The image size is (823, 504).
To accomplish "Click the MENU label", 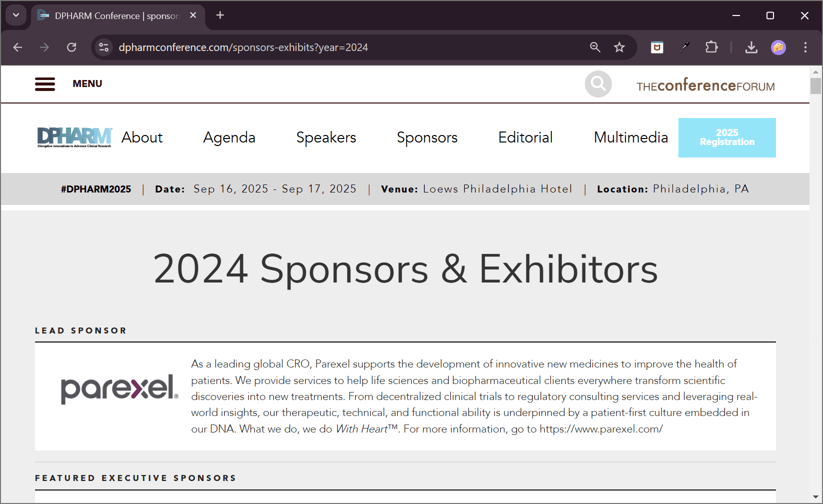I will 87,84.
